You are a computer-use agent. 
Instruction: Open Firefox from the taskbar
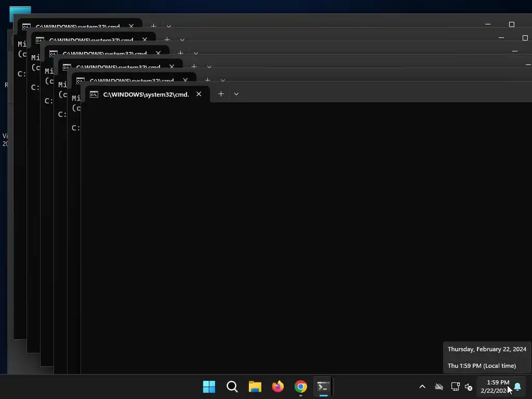(x=278, y=387)
